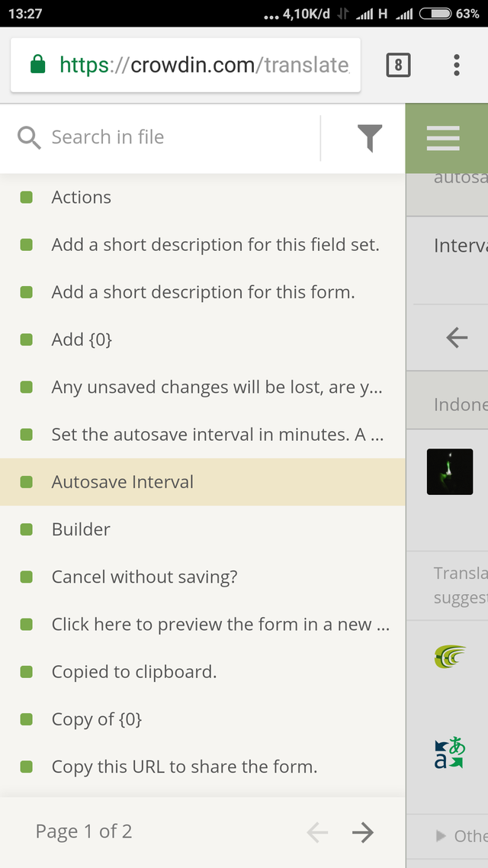
Task: Open the browser tab switcher showing 8
Action: tap(397, 65)
